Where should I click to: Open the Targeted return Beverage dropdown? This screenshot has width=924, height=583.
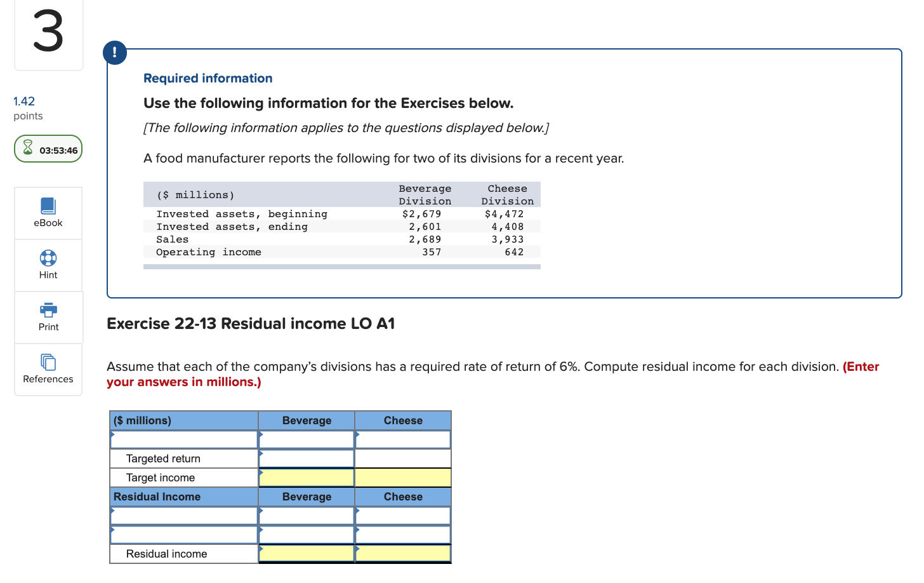pyautogui.click(x=261, y=458)
